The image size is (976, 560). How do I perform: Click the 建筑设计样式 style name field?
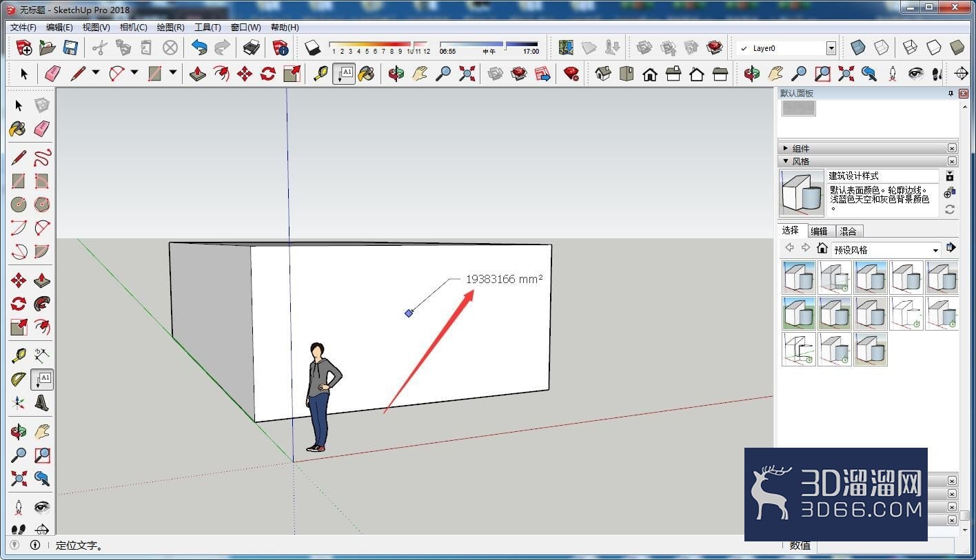(883, 176)
